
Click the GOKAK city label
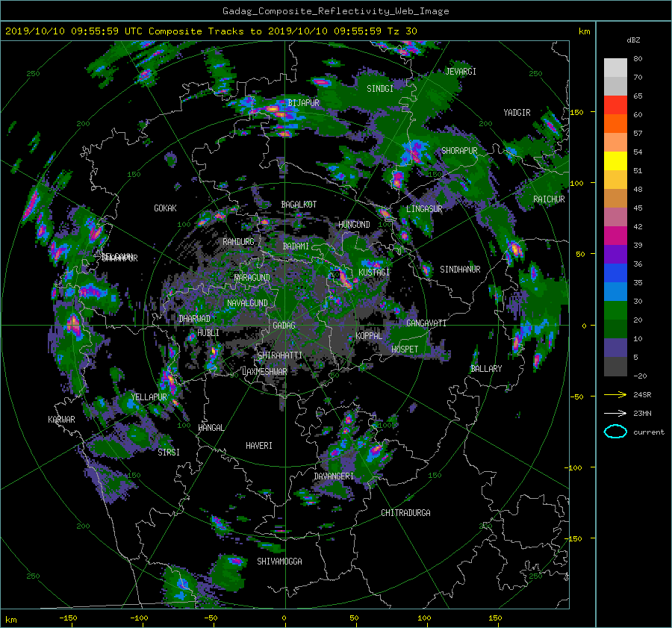[165, 208]
